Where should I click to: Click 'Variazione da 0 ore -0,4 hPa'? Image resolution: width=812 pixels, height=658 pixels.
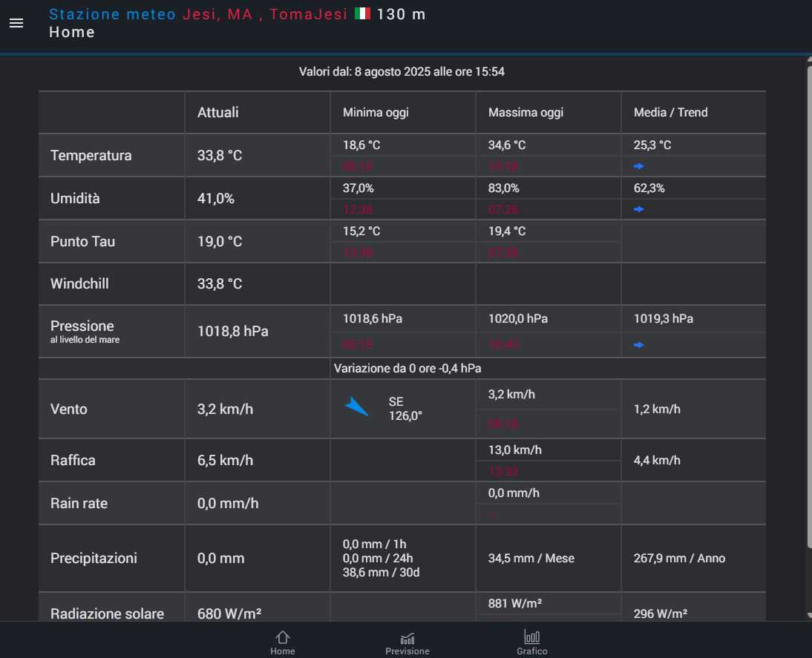407,368
